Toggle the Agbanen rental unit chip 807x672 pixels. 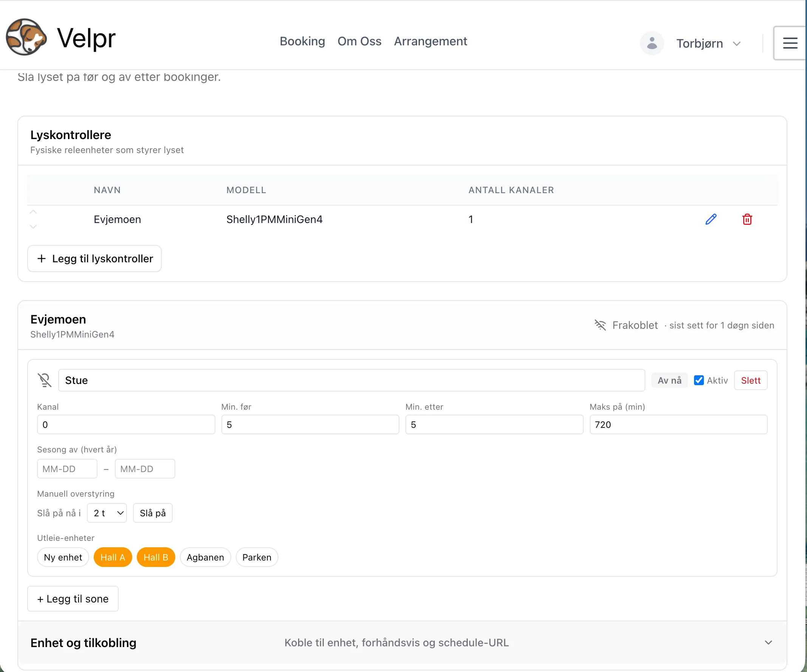(x=205, y=557)
